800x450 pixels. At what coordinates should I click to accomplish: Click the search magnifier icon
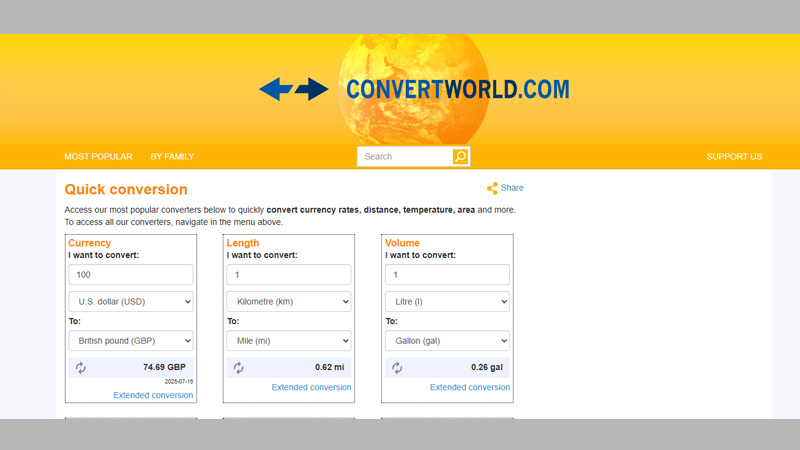pos(460,157)
